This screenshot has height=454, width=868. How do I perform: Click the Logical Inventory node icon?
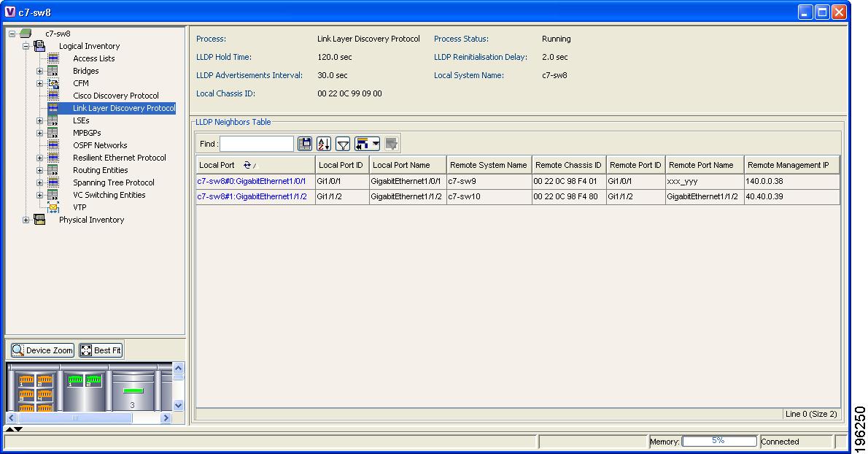[39, 46]
